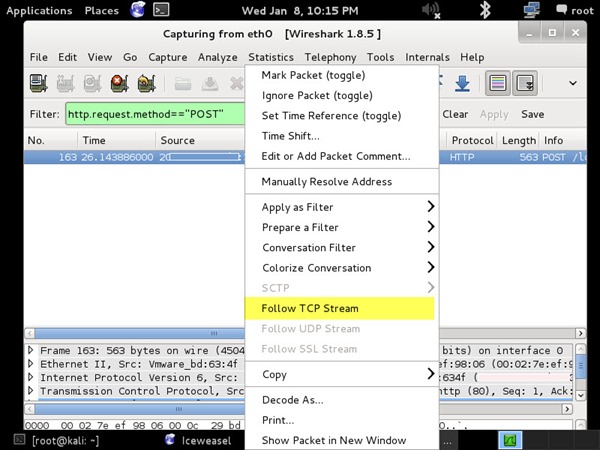
Task: Open the Applications menu
Action: tap(39, 11)
